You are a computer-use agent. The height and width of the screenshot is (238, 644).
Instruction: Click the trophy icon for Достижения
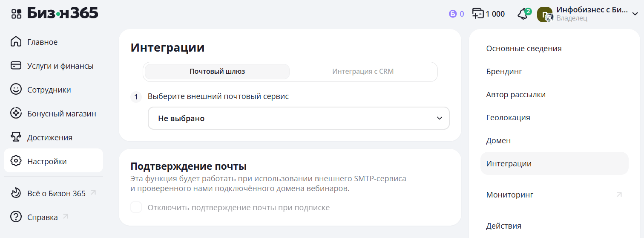(x=16, y=137)
